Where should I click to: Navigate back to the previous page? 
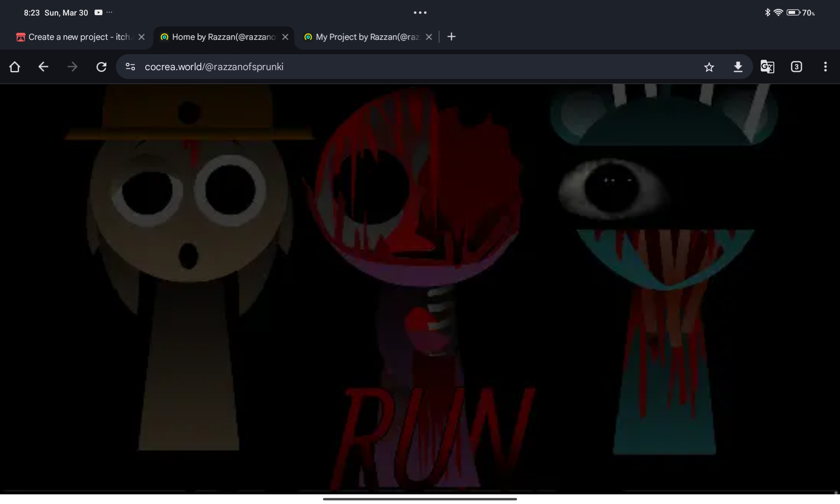(x=43, y=67)
